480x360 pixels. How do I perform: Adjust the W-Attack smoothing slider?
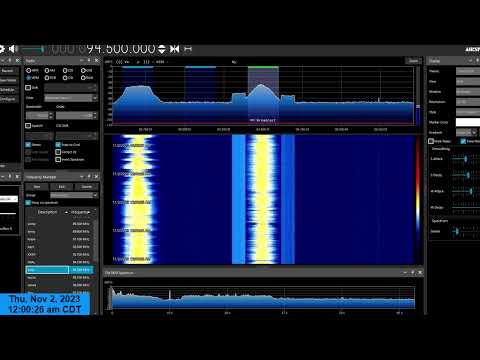click(x=465, y=191)
